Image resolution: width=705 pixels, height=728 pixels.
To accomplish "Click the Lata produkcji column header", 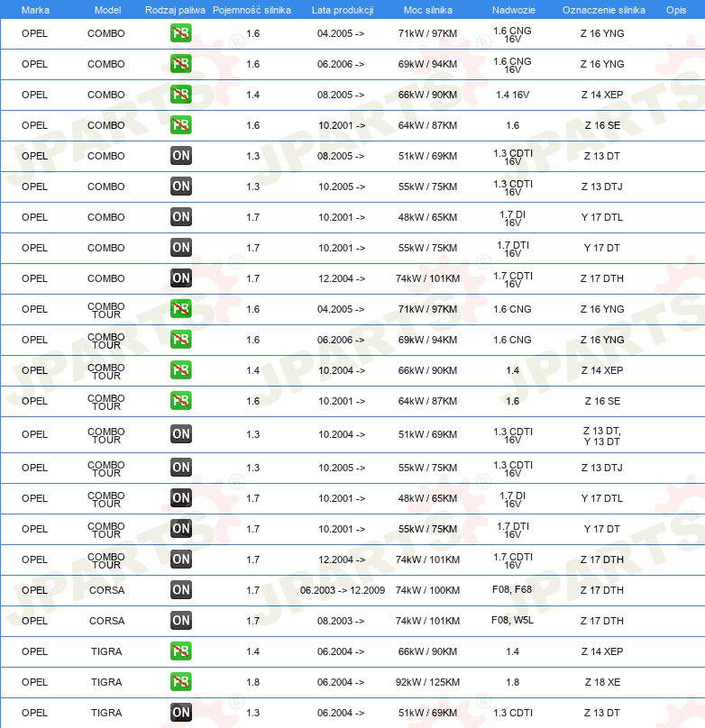I will pos(343,10).
